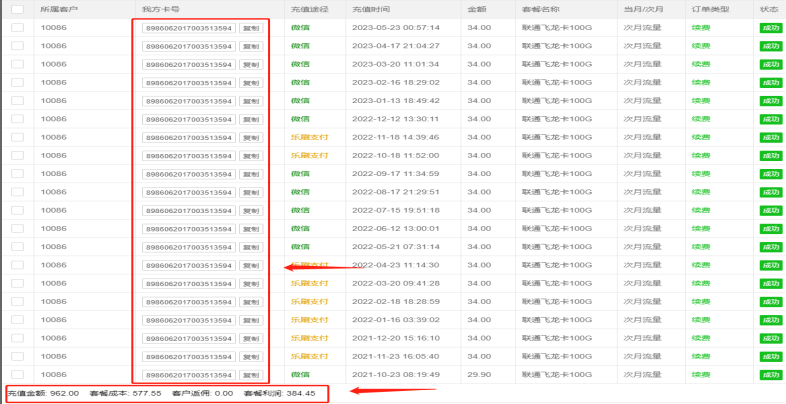Copy card number on 2021-12-20 15:16:10 row
The height and width of the screenshot is (404, 786).
[x=251, y=339]
